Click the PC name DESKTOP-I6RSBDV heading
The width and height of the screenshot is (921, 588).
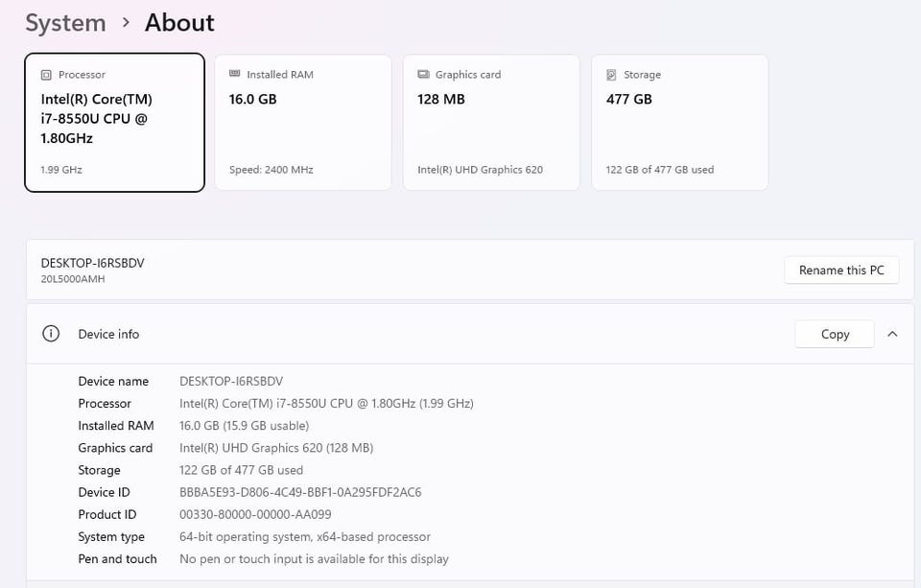coord(93,263)
